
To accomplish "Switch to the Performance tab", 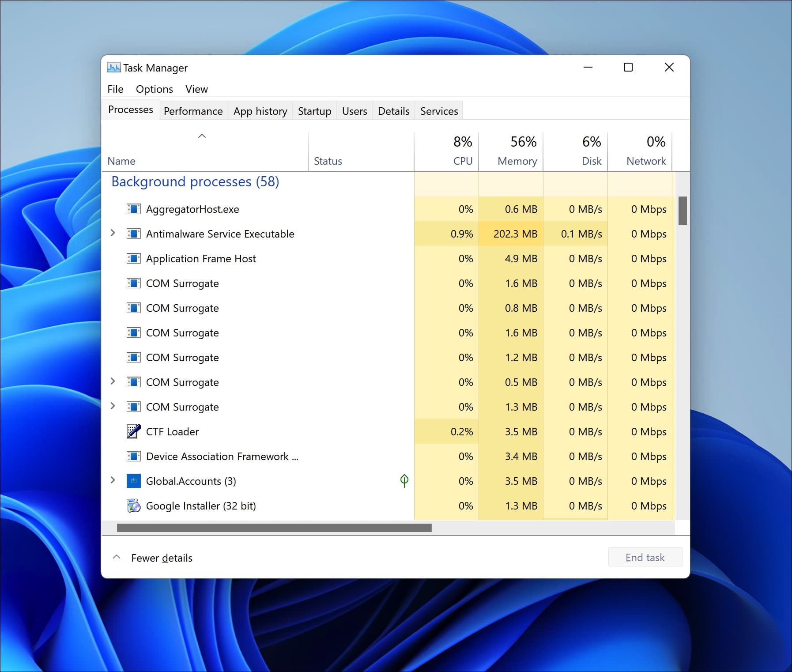I will coord(193,111).
